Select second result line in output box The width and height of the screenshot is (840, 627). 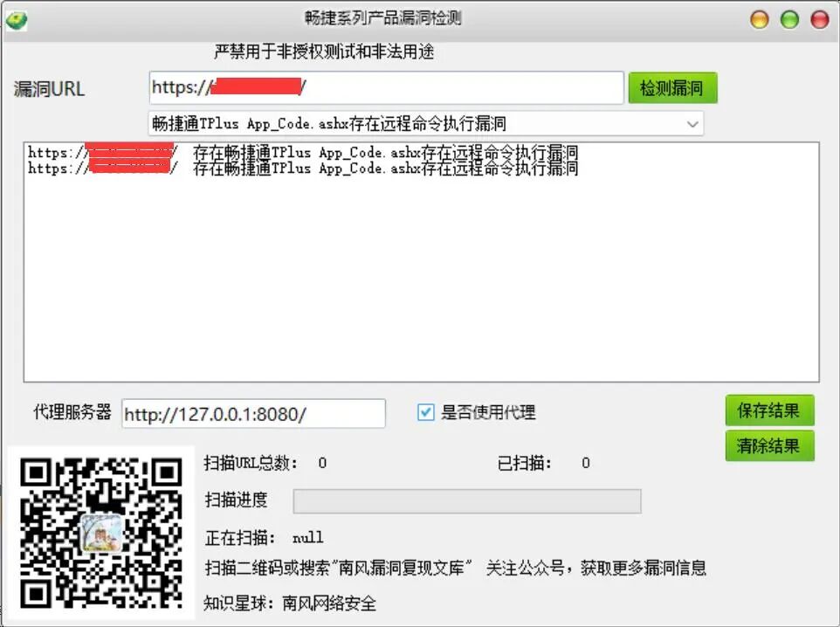[x=303, y=169]
